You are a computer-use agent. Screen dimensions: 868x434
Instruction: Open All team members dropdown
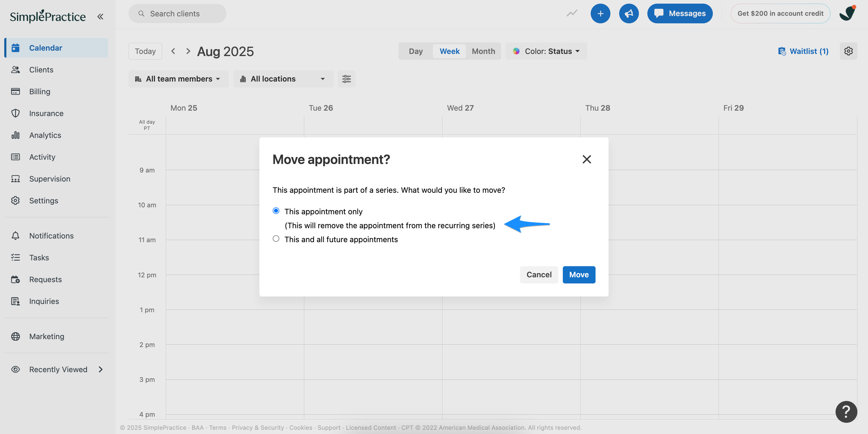point(178,79)
